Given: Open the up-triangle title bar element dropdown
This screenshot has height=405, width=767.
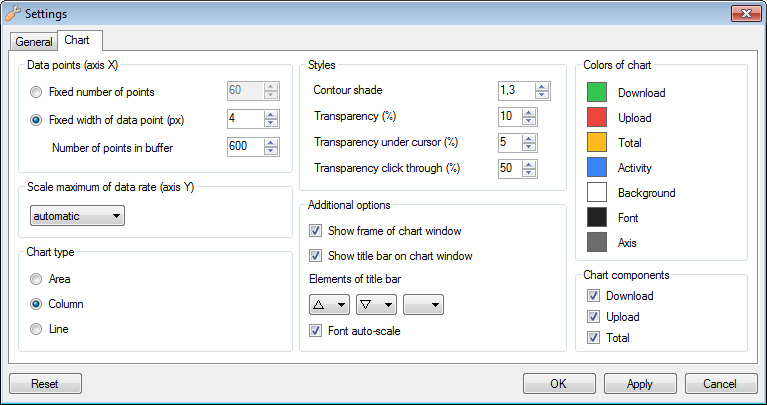Looking at the screenshot, I should (x=329, y=305).
